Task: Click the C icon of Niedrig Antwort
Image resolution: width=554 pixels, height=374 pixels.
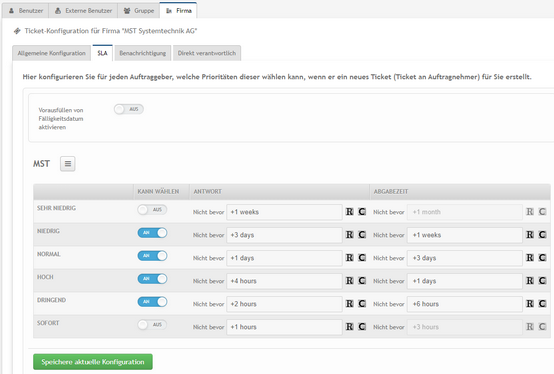Action: click(362, 235)
